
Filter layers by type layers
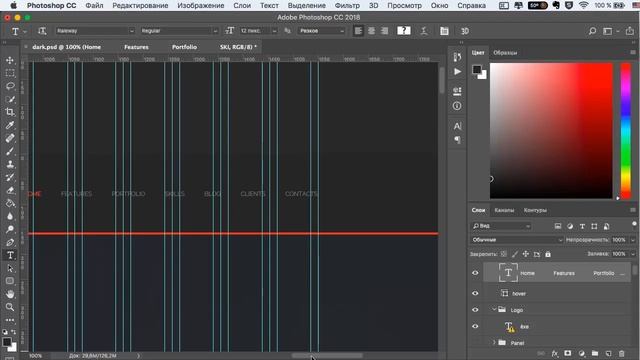coord(582,226)
